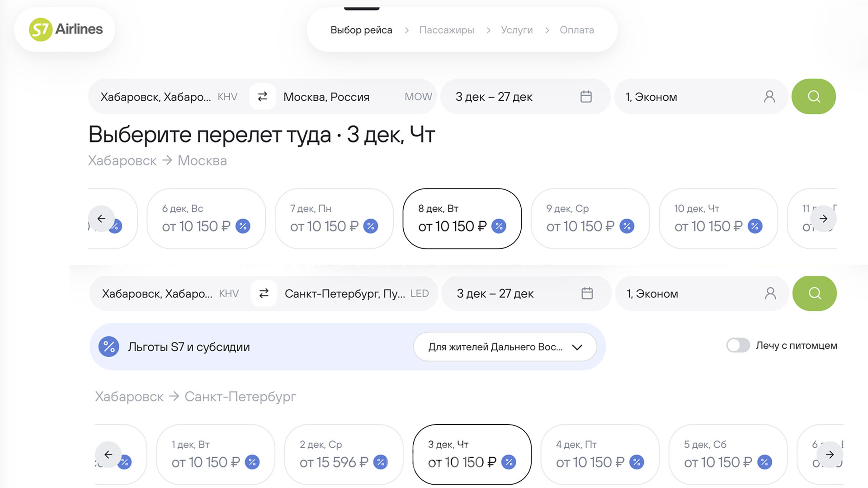Edit the Санкт-Петербург LED destination field
The width and height of the screenshot is (868, 488).
coord(357,294)
